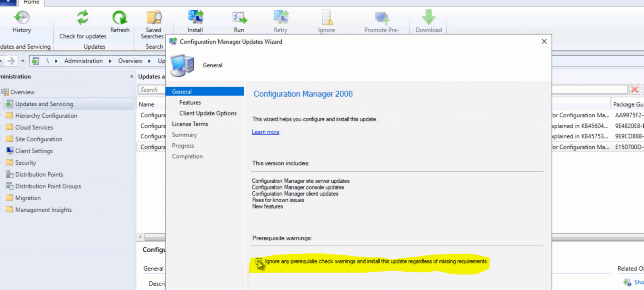This screenshot has width=644, height=290.
Task: Click the Ignore prerequisite warnings icon
Action: pos(327,17)
